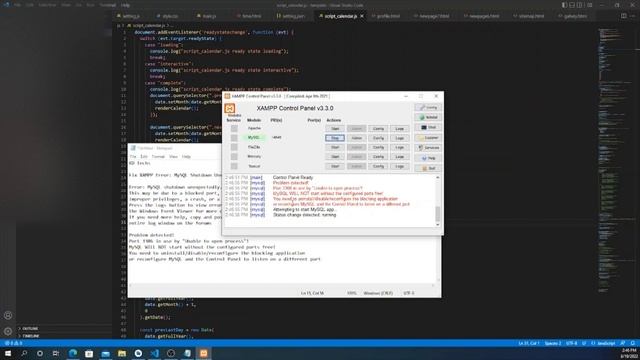The image size is (640, 360).
Task: Open Netstat in XAMPP side panel
Action: pyautogui.click(x=428, y=117)
